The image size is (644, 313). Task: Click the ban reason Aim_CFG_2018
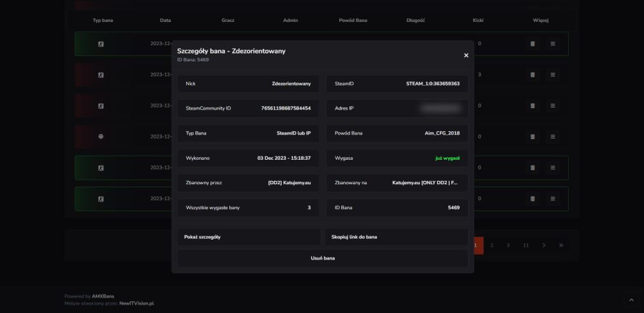[442, 133]
